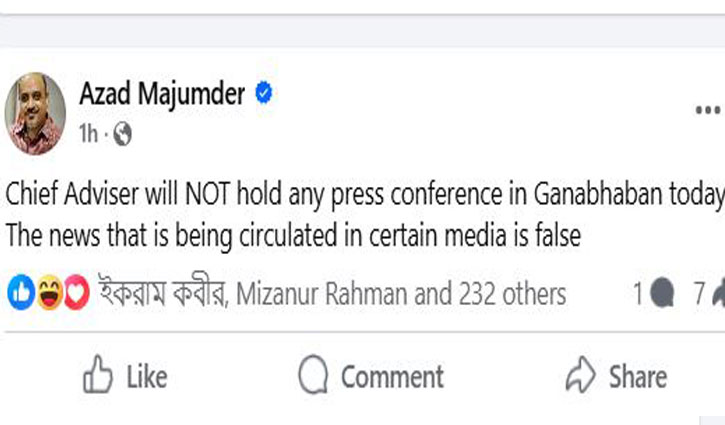Click the globe public audience icon

[x=122, y=133]
